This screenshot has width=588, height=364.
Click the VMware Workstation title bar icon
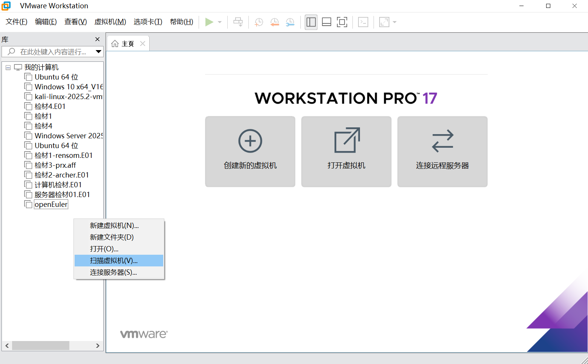tap(6, 6)
